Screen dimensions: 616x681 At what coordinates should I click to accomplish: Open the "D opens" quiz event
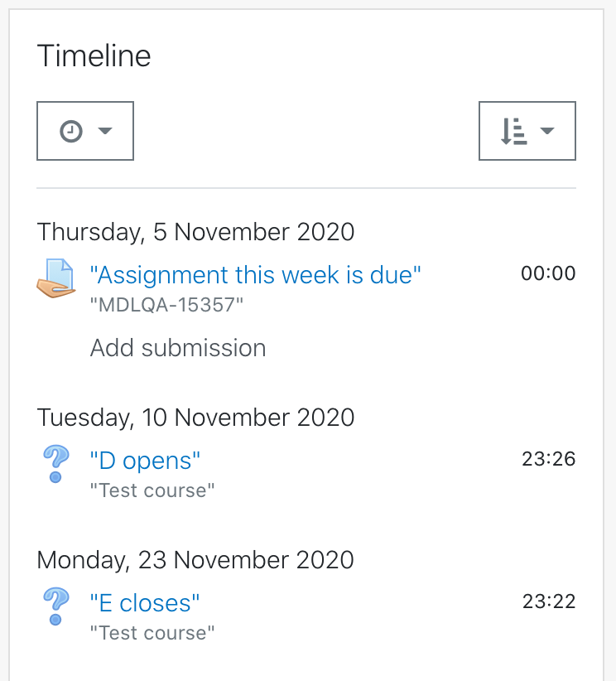145,461
